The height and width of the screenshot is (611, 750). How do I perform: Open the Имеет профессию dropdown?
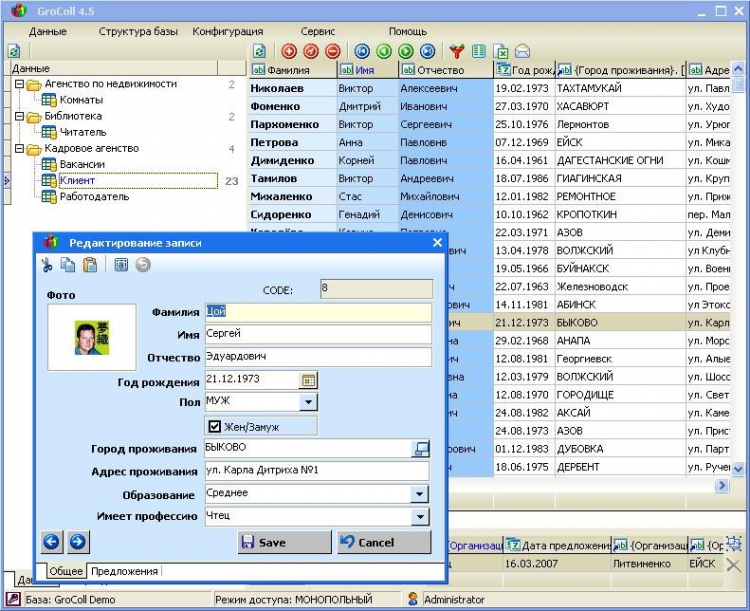tap(419, 517)
